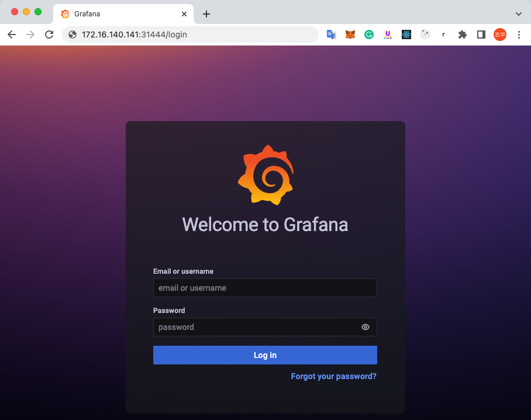Minimize window with yellow button

26,12
